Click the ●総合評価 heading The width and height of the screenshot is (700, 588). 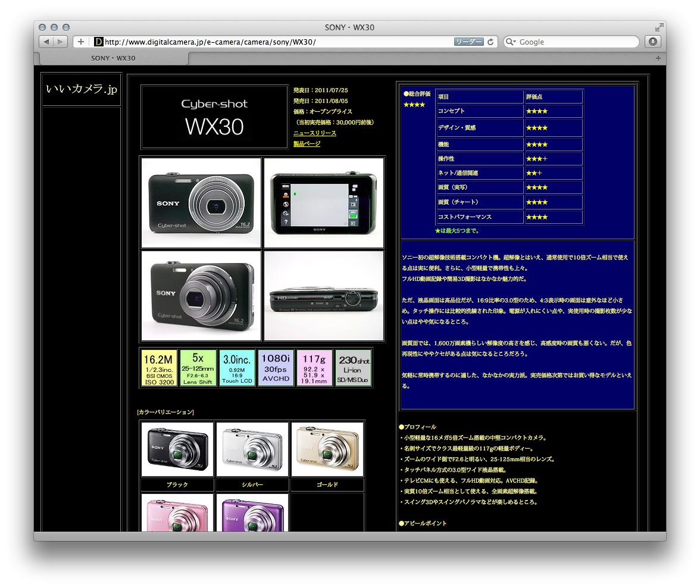pos(417,94)
